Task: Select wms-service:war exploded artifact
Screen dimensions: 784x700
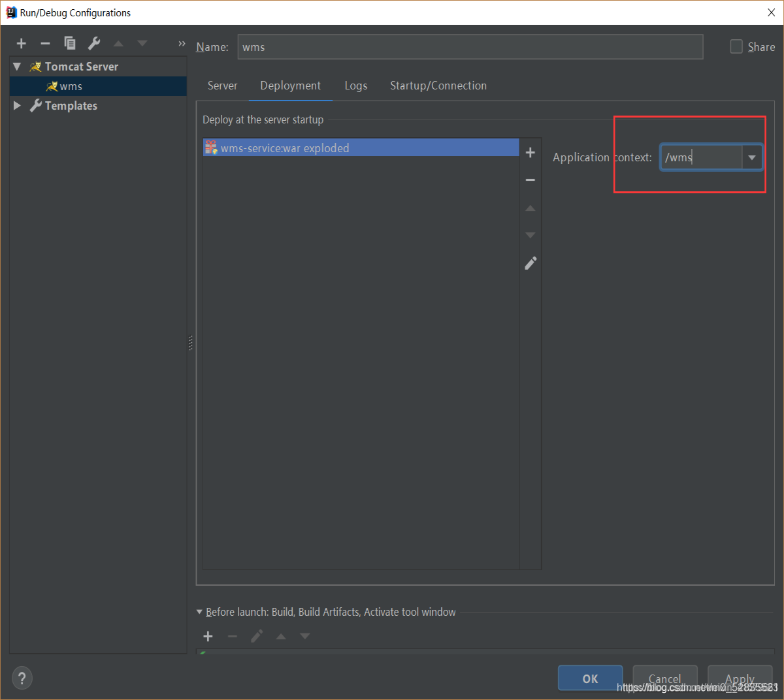Action: [x=361, y=148]
